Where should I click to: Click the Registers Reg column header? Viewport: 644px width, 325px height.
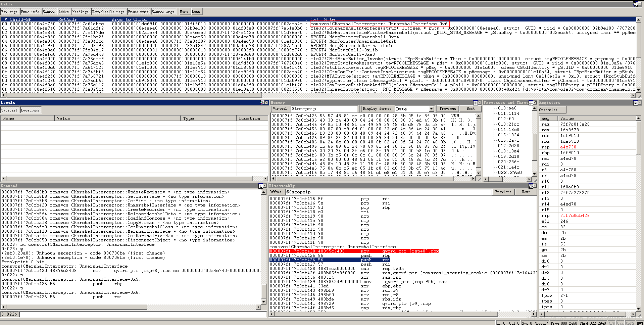click(x=548, y=118)
